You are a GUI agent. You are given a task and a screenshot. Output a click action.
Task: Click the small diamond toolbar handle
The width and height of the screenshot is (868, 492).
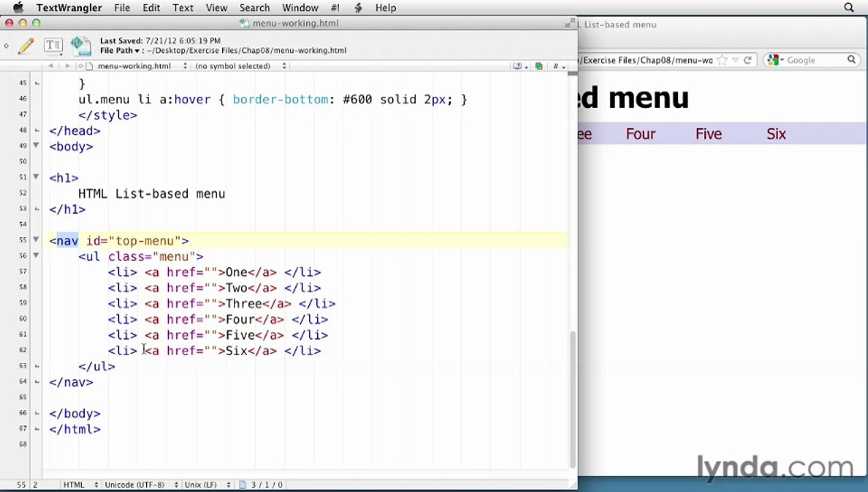pyautogui.click(x=6, y=46)
